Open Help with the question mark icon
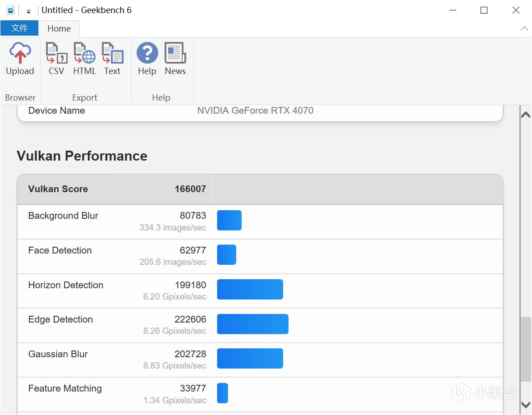The width and height of the screenshot is (532, 415). (147, 58)
